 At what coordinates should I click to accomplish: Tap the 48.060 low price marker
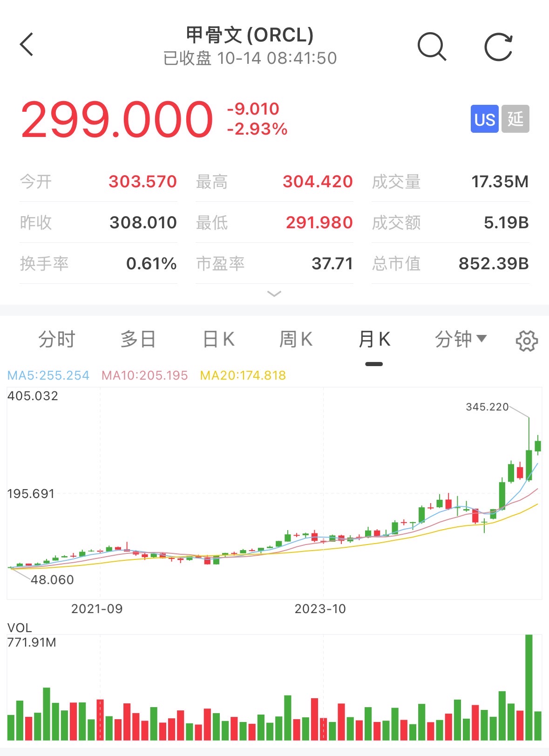point(52,580)
